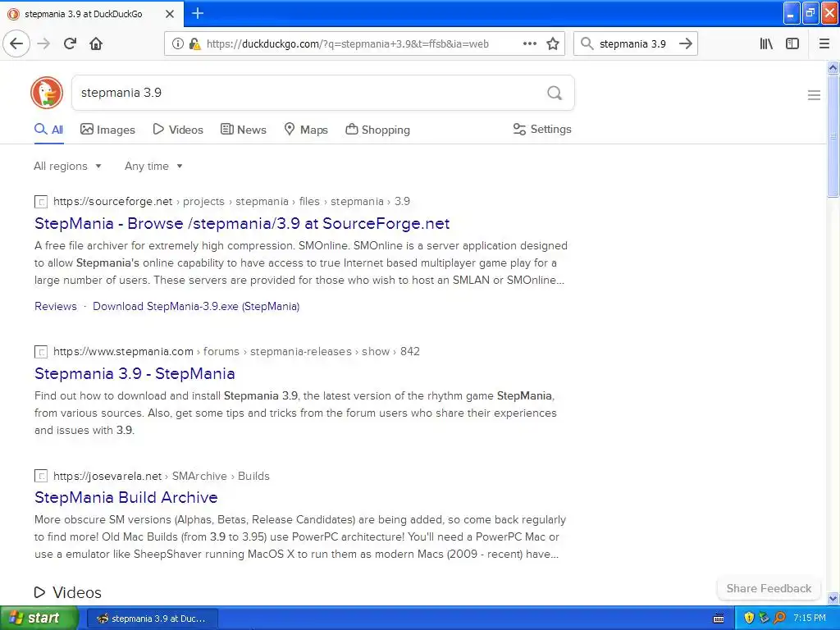Toggle the sidebar view icon

[x=792, y=43]
